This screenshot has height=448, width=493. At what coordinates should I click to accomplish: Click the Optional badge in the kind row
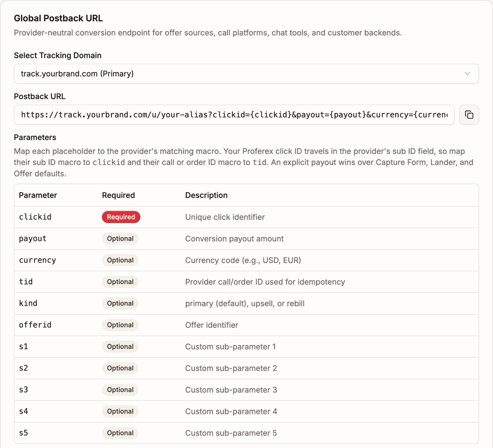point(120,303)
